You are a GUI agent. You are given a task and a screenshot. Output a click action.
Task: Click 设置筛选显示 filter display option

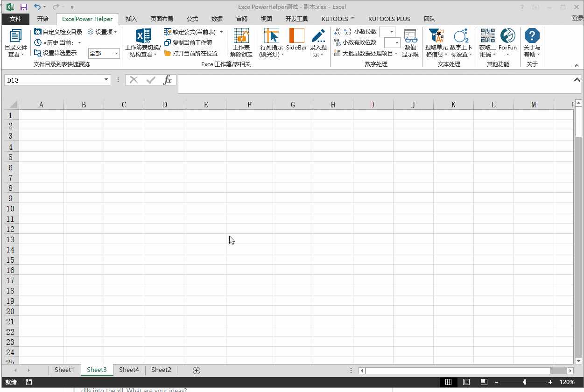click(x=55, y=53)
